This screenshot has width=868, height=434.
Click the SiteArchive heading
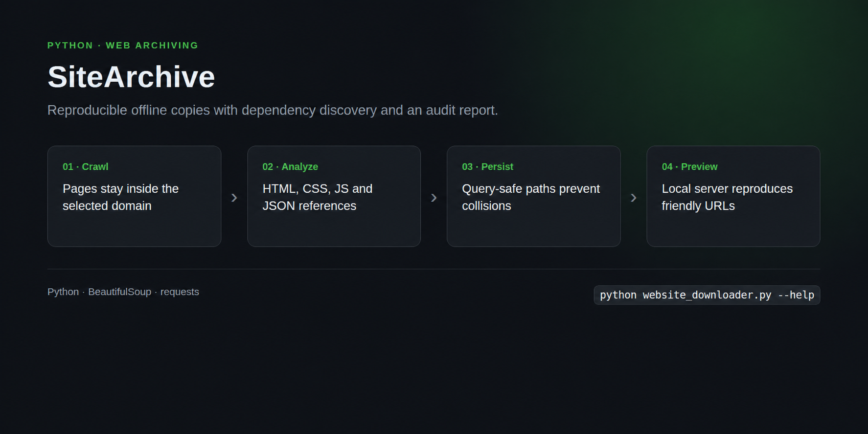(131, 77)
